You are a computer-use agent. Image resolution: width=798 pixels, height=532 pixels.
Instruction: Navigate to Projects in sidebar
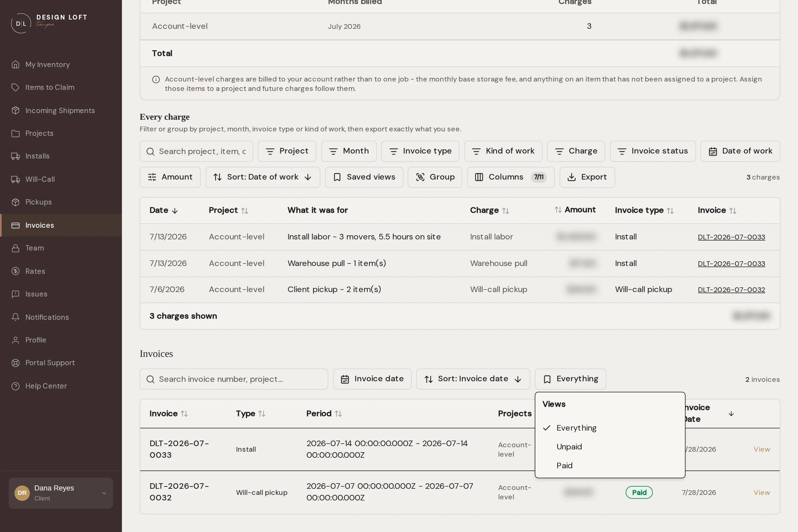61,133
